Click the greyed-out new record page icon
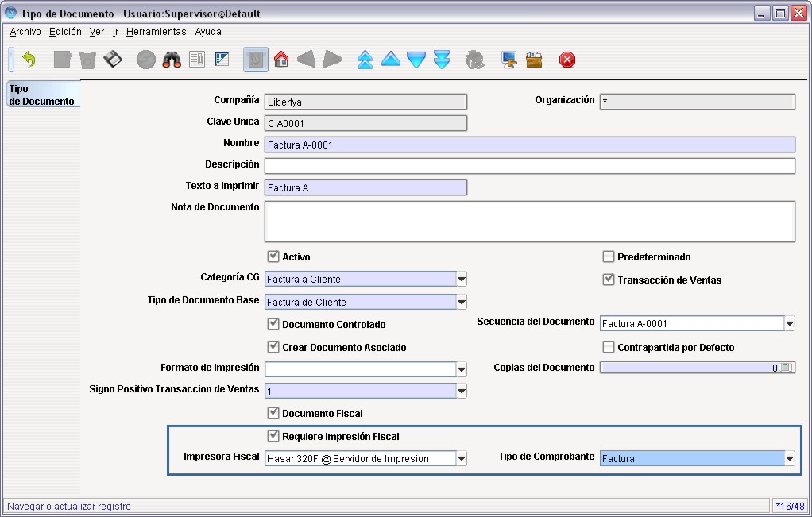Viewport: 812px width, 517px height. [x=62, y=60]
